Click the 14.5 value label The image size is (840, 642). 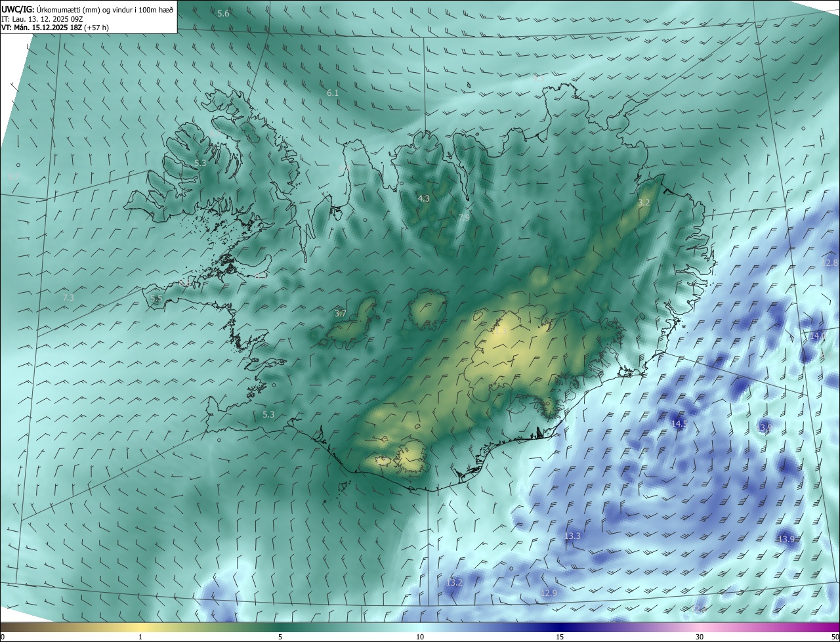pos(679,424)
